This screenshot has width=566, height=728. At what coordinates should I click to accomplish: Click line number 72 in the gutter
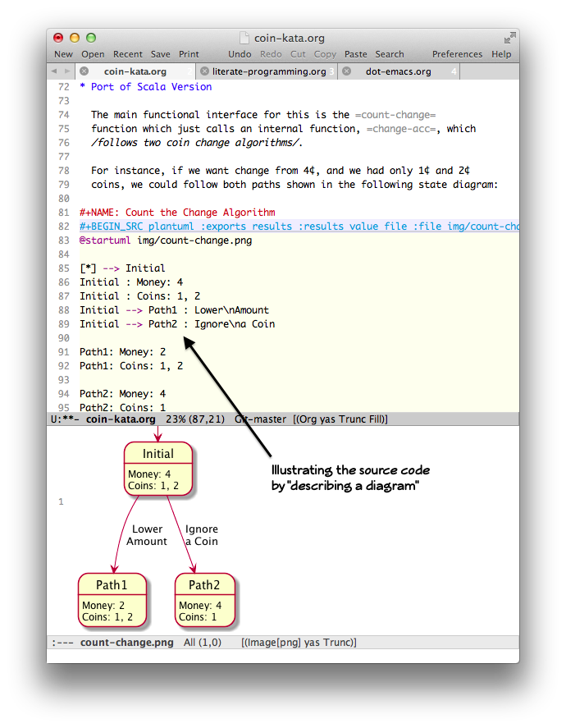pyautogui.click(x=63, y=87)
